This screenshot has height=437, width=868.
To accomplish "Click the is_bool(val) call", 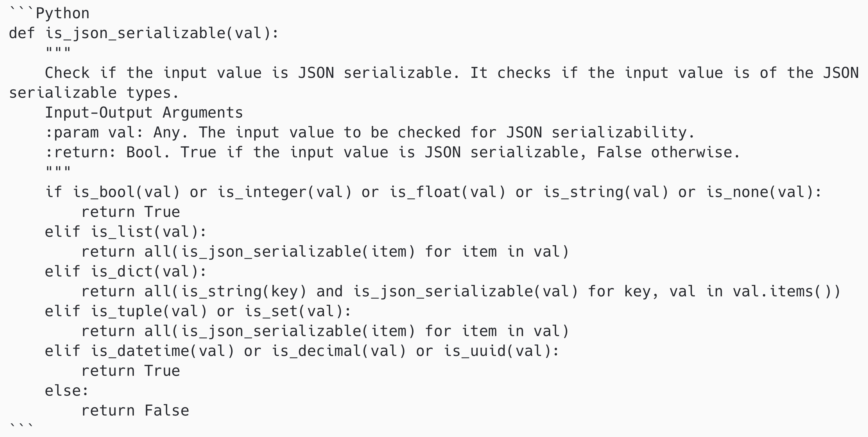I will click(126, 192).
